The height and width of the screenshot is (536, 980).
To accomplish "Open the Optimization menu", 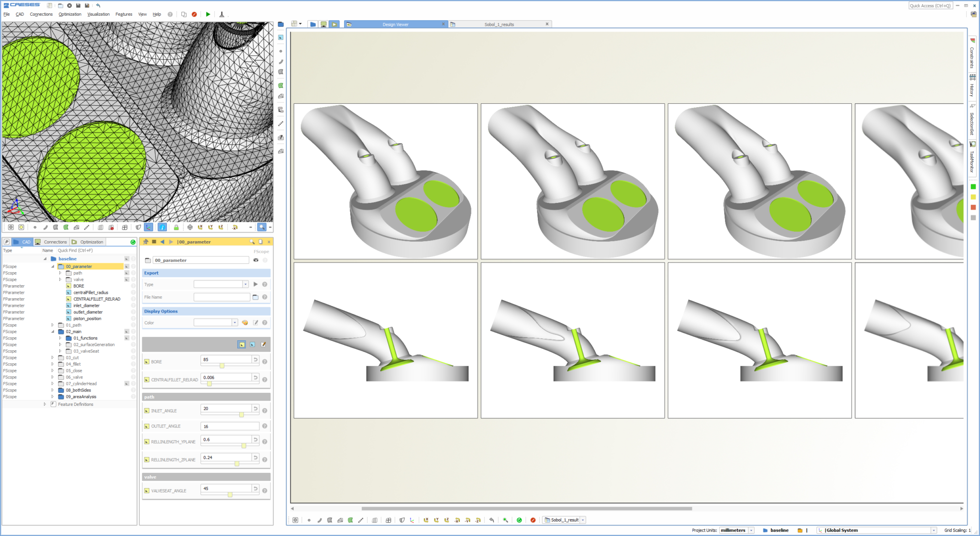I will click(x=70, y=14).
